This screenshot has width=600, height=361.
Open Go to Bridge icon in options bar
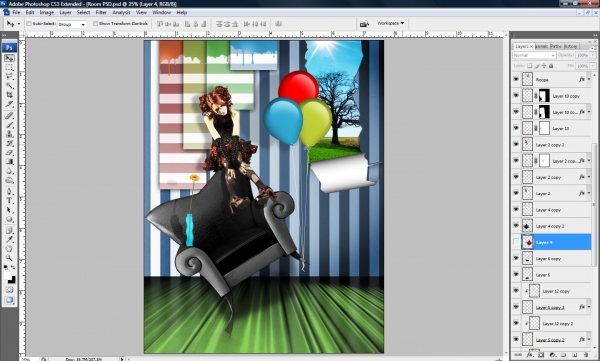pos(364,24)
